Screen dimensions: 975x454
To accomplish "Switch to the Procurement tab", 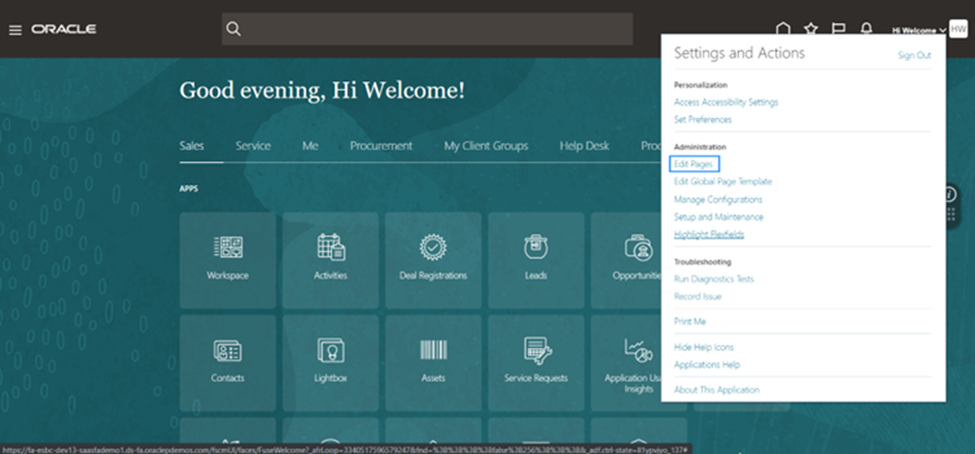I will [x=381, y=146].
